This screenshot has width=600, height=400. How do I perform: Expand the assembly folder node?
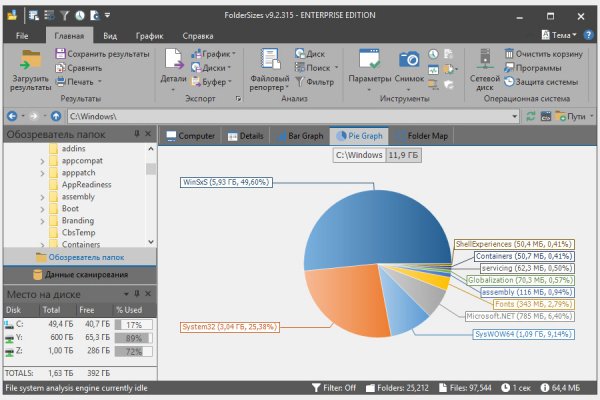(42, 198)
